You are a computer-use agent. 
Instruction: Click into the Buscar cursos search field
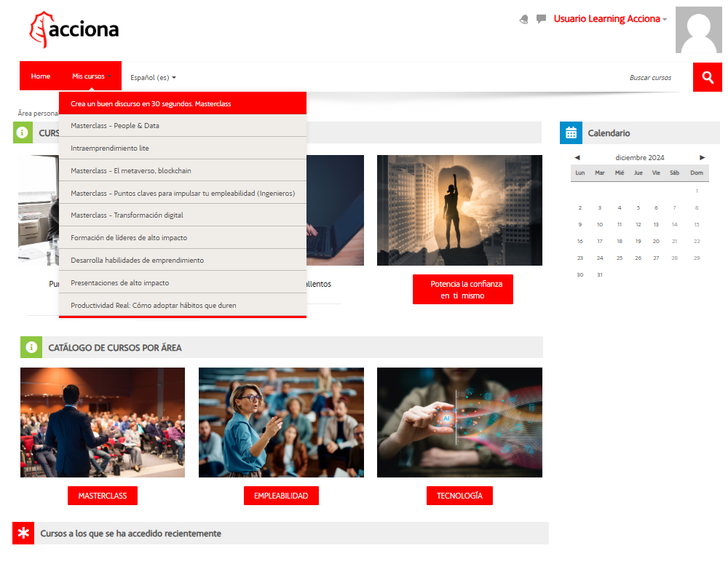pyautogui.click(x=641, y=77)
